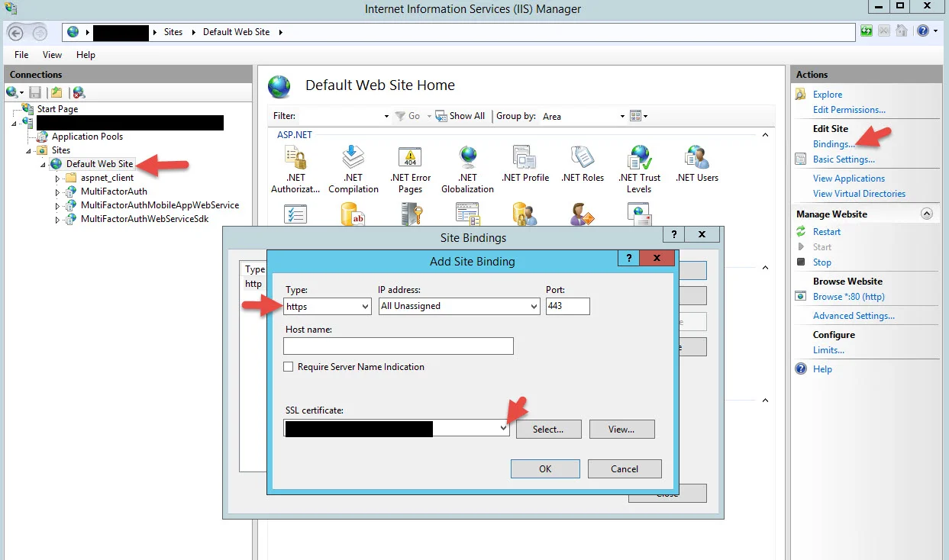This screenshot has width=949, height=560.
Task: Open the Filter dropdown
Action: pyautogui.click(x=386, y=116)
